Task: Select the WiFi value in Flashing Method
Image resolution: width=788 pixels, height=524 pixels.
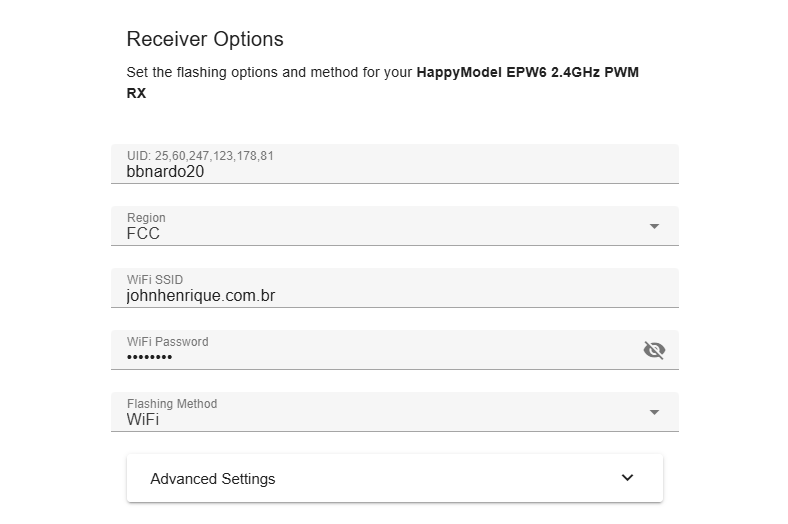Action: [143, 420]
